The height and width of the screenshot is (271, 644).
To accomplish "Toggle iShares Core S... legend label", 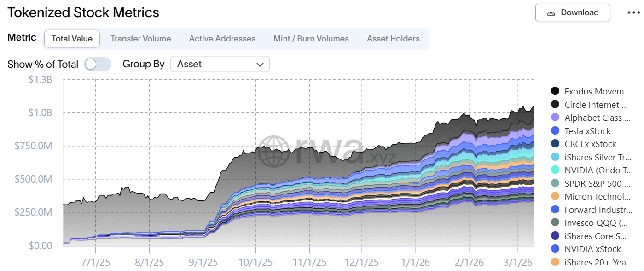I will click(x=595, y=236).
